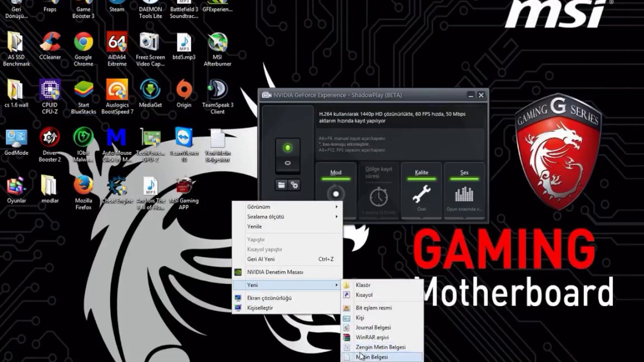This screenshot has width=644, height=362.
Task: Open the Kalite wrench panel
Action: (422, 191)
